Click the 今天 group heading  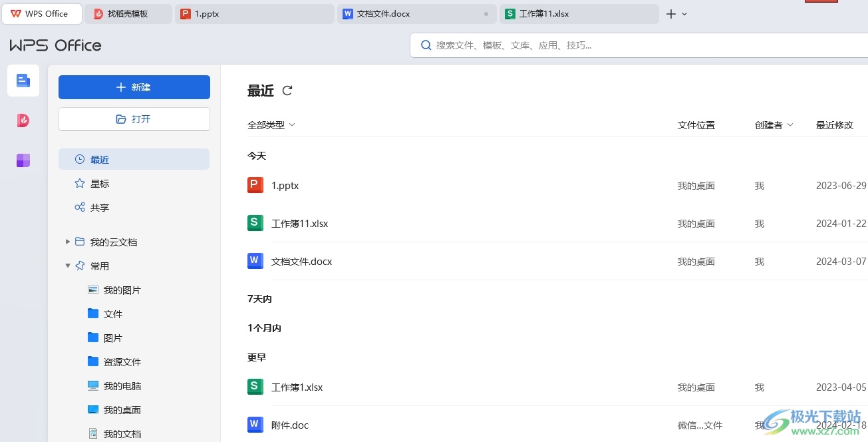point(257,155)
